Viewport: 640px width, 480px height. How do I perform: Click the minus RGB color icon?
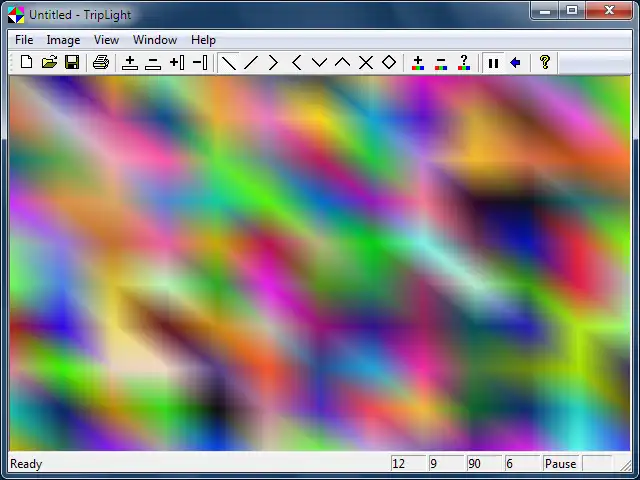point(441,63)
